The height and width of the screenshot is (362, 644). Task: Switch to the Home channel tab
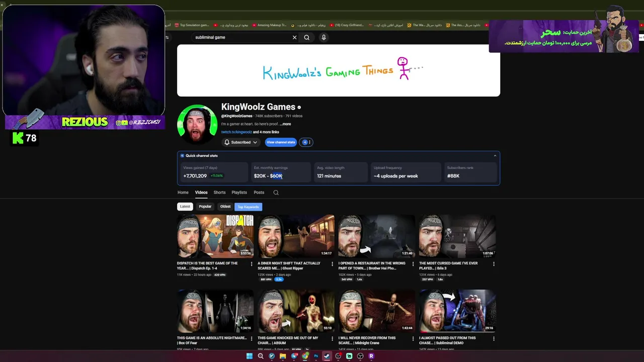coord(183,193)
